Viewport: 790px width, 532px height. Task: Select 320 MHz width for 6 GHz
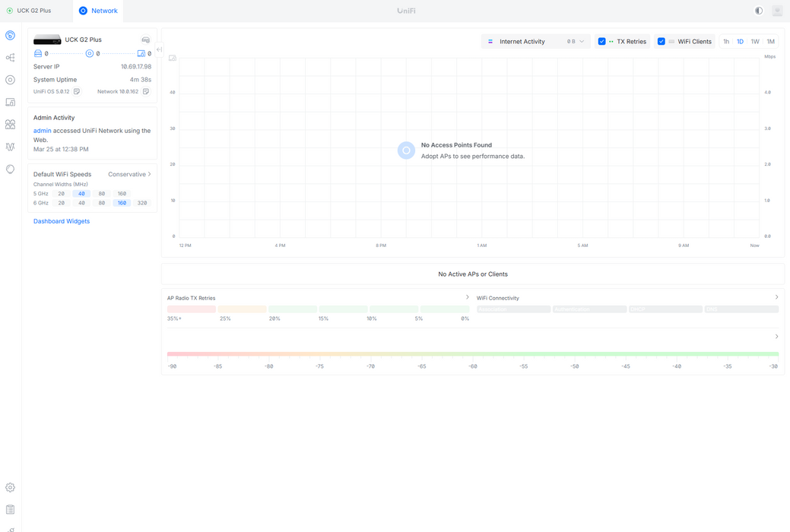pyautogui.click(x=142, y=203)
